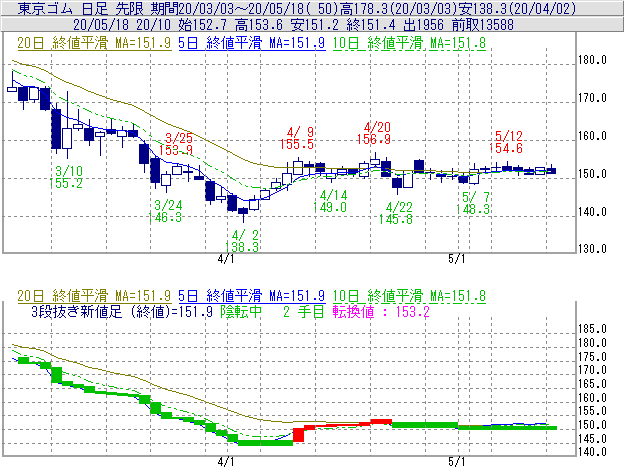Click the lowest candlestick at 4/2

(x=243, y=213)
